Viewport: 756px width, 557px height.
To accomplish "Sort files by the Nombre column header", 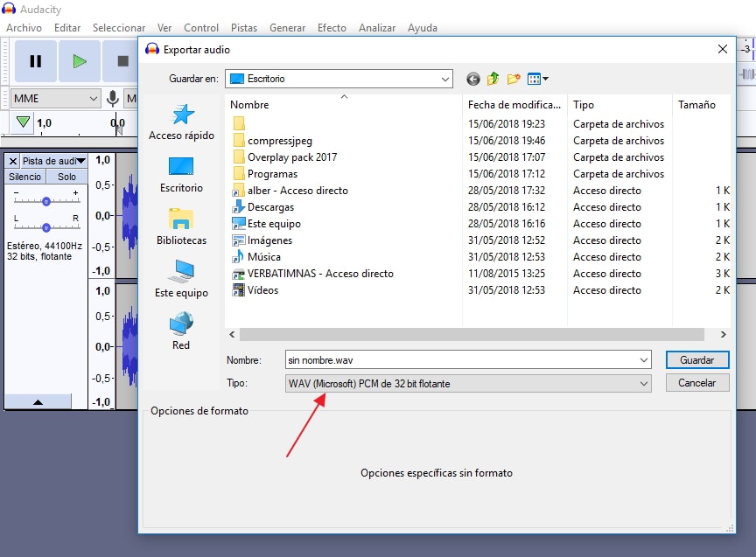I will click(x=344, y=105).
